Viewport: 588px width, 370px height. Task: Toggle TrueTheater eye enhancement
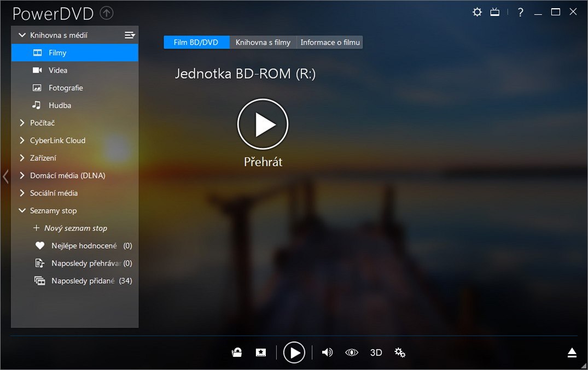[351, 353]
